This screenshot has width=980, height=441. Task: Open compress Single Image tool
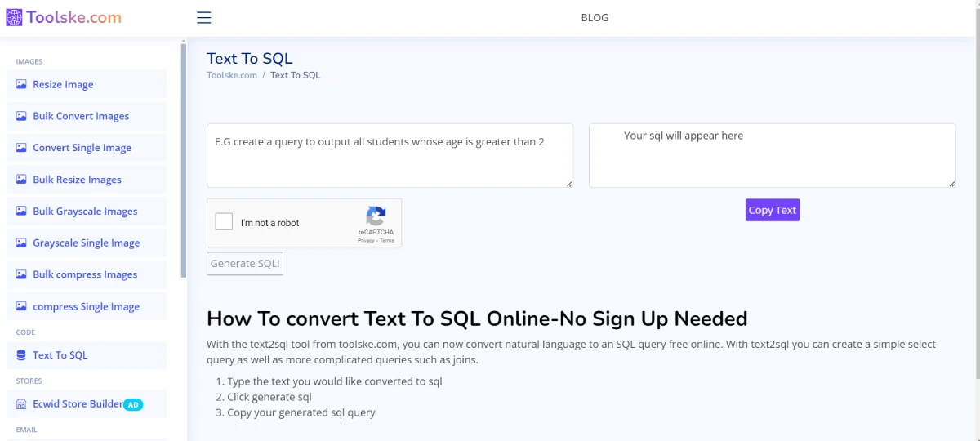tap(86, 307)
